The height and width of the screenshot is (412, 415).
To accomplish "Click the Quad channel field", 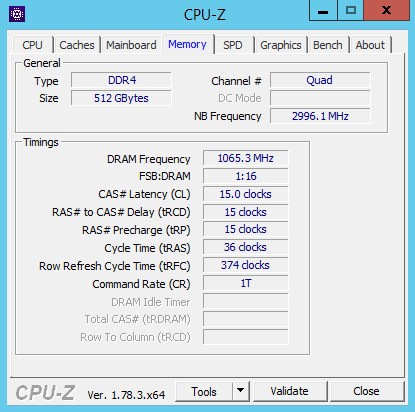I will (x=320, y=80).
